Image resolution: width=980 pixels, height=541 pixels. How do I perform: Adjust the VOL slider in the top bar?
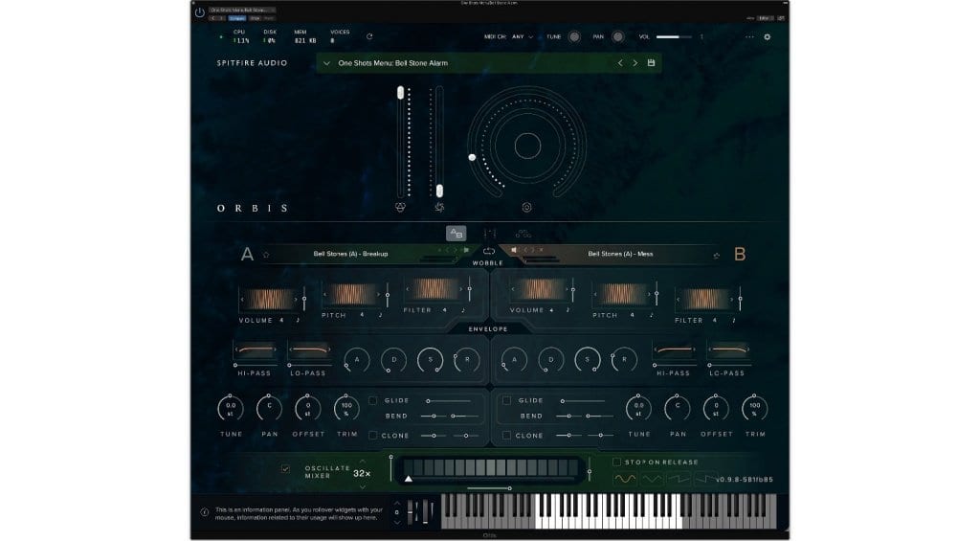click(674, 37)
